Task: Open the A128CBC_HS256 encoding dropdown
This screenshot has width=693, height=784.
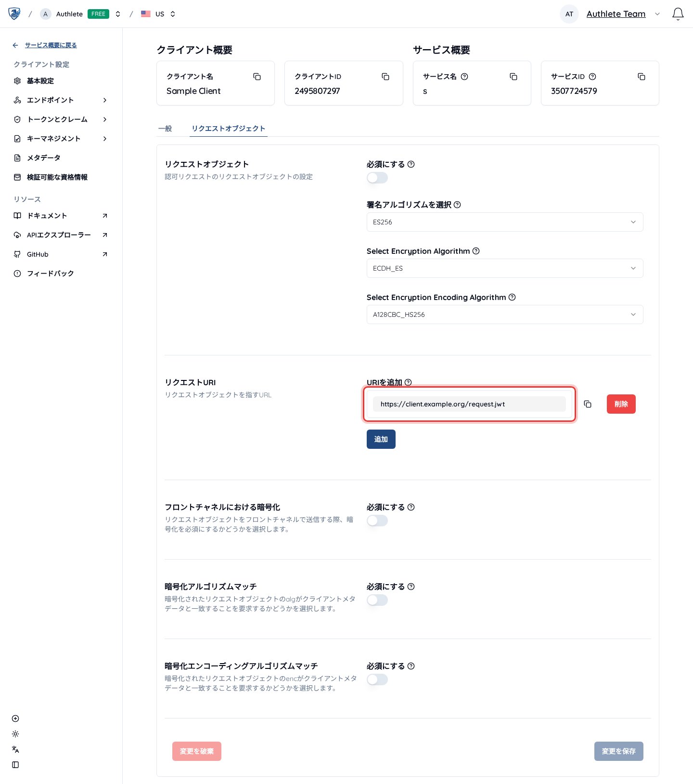Action: pos(505,314)
